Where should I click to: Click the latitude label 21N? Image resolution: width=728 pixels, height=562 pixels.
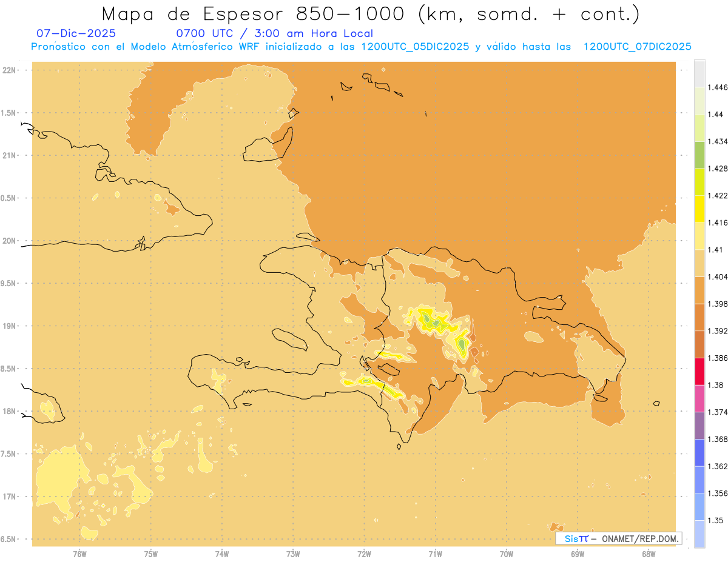(x=10, y=155)
